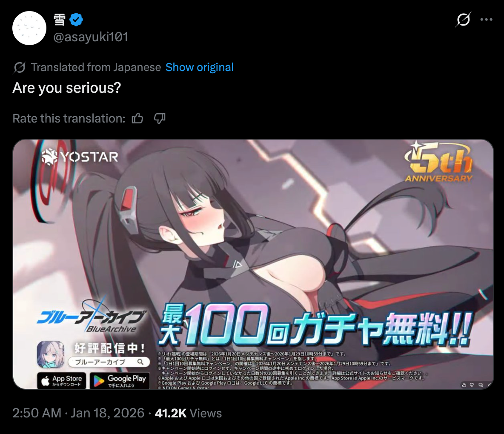Click the ブルーアーカイブ search field in the image
Image resolution: width=504 pixels, height=434 pixels.
click(x=109, y=362)
